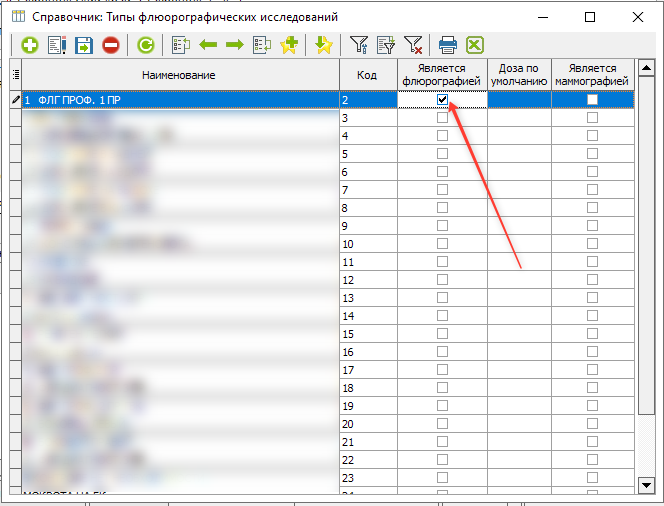Click the scrollbar down arrow

(x=646, y=485)
